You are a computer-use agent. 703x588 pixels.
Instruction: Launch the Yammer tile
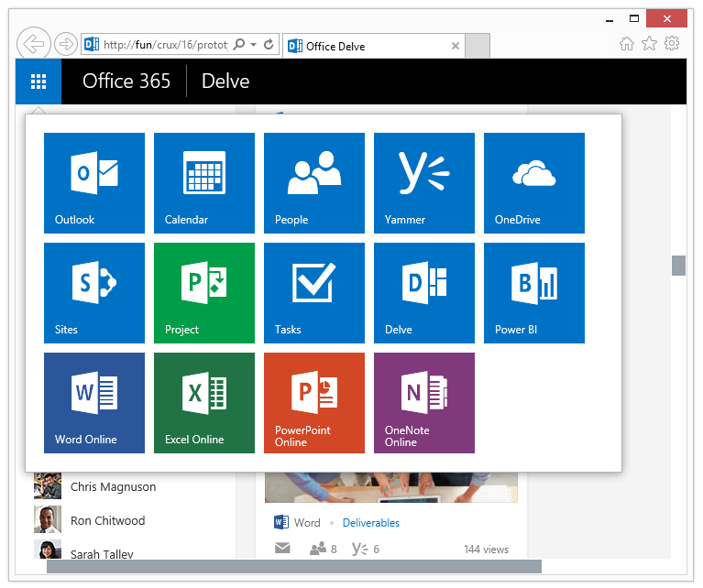(424, 183)
